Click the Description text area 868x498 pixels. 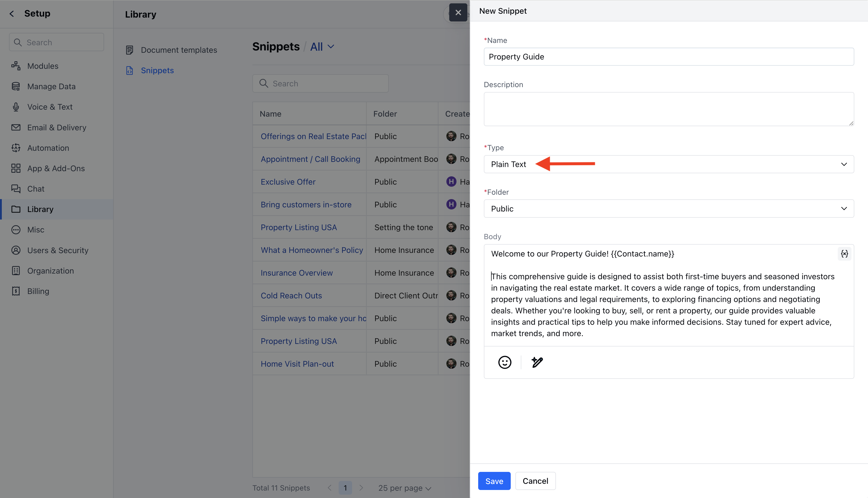668,109
